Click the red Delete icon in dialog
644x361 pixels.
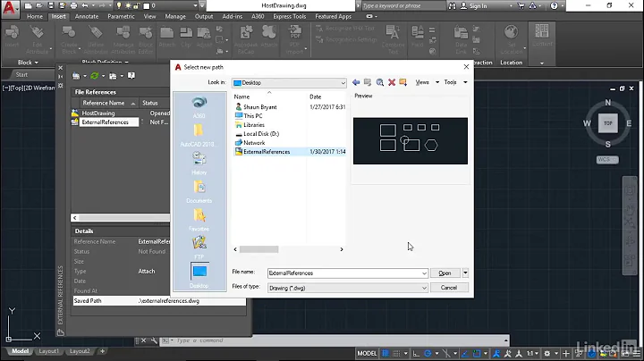point(391,82)
